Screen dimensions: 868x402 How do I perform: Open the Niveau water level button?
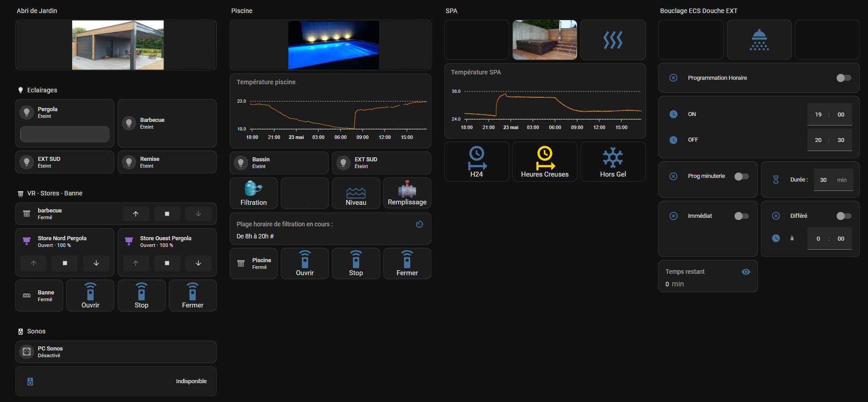[x=356, y=193]
